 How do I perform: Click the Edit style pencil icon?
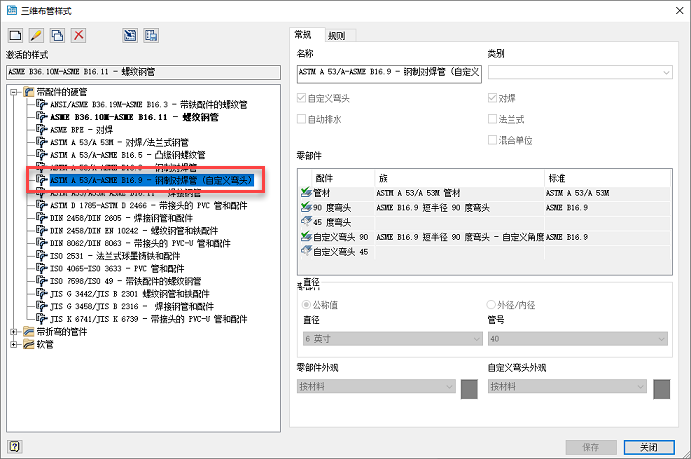click(x=36, y=35)
